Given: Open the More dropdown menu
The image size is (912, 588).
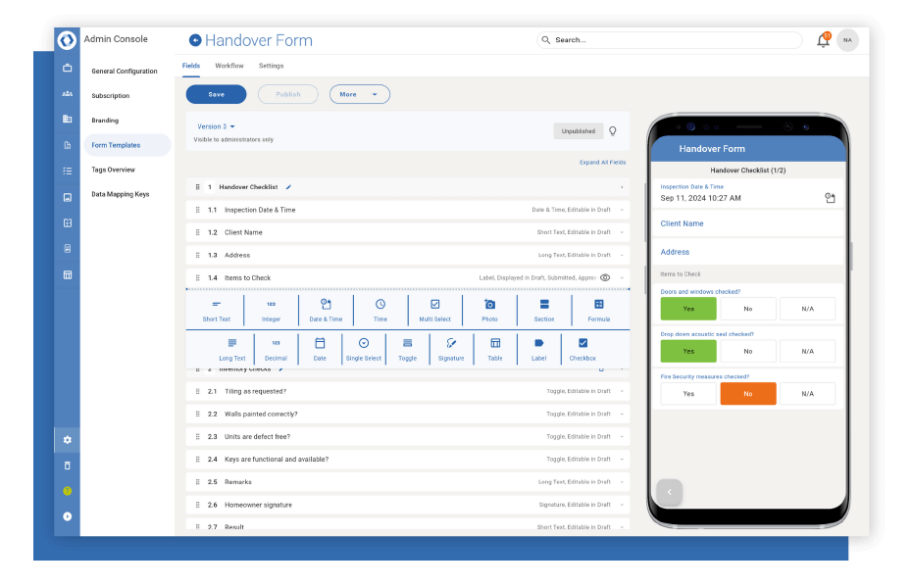Looking at the screenshot, I should click(362, 94).
